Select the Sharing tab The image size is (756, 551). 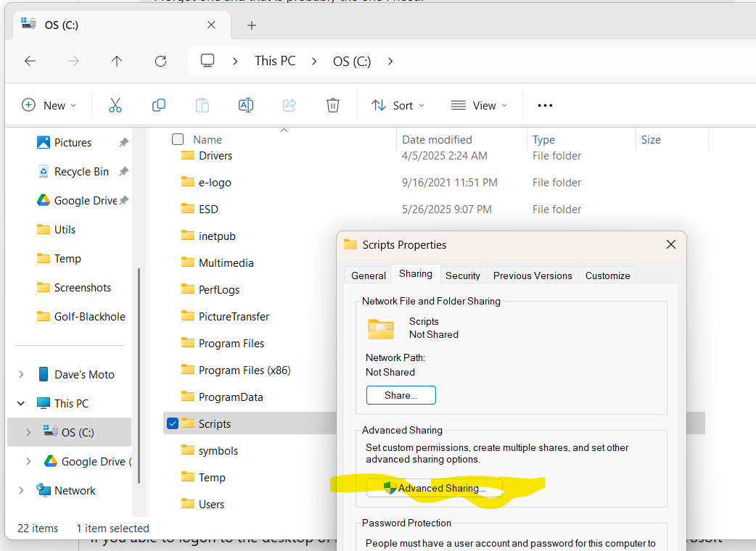click(416, 273)
